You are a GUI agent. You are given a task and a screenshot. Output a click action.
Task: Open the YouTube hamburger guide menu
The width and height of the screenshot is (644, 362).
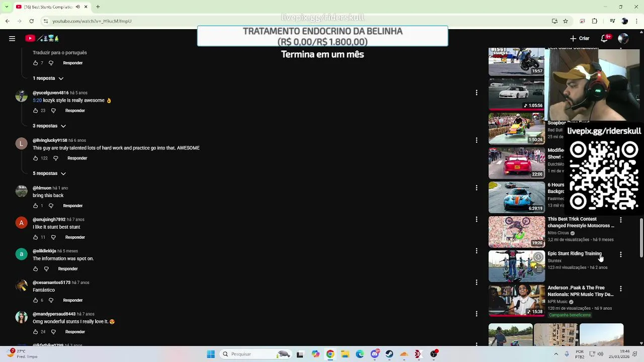coord(12,38)
